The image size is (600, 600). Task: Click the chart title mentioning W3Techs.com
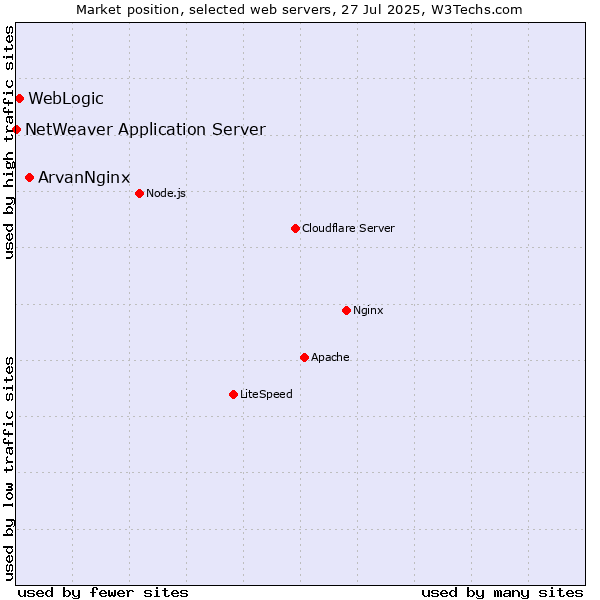tap(299, 10)
